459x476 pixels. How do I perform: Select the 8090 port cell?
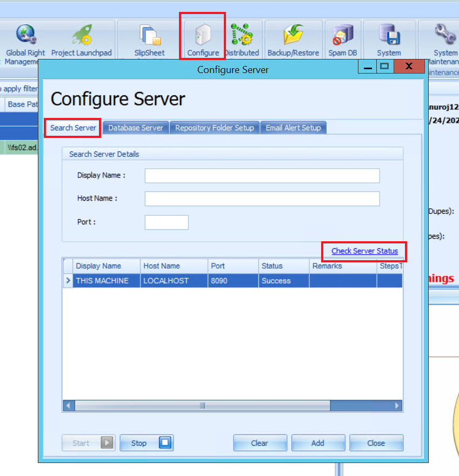[x=234, y=281]
